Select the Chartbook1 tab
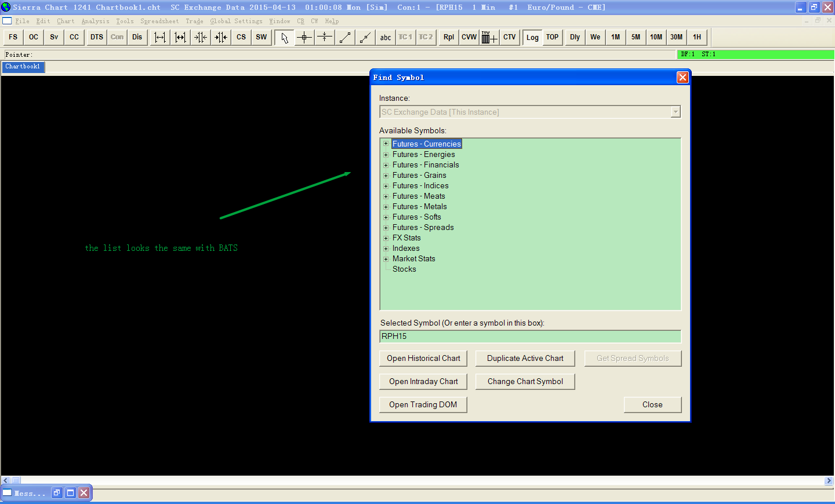This screenshot has height=504, width=835. [x=23, y=67]
